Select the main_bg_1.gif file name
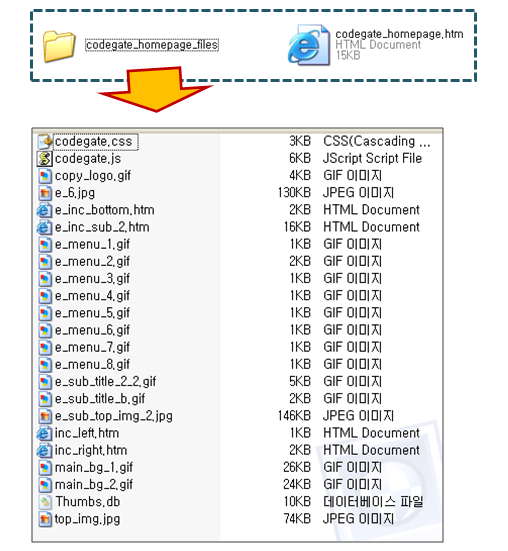The height and width of the screenshot is (551, 508). [x=94, y=468]
